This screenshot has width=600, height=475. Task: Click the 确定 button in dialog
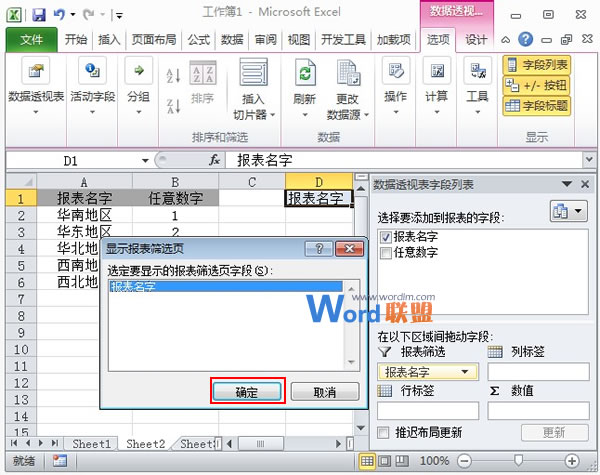click(247, 392)
